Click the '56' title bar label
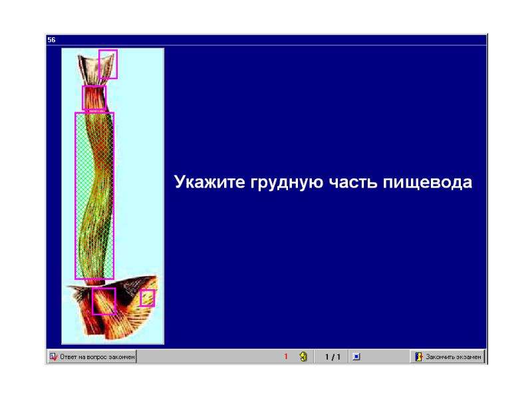The image size is (532, 399). coord(51,40)
